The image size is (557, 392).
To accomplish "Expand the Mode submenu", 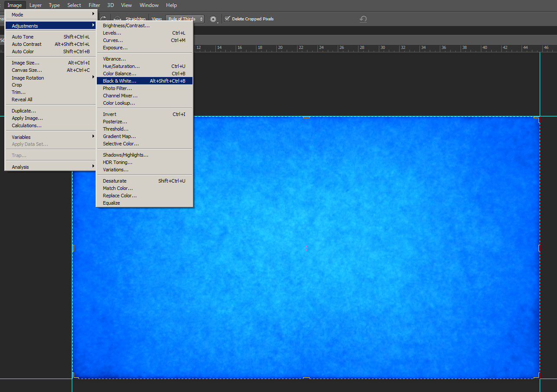I will [x=51, y=15].
